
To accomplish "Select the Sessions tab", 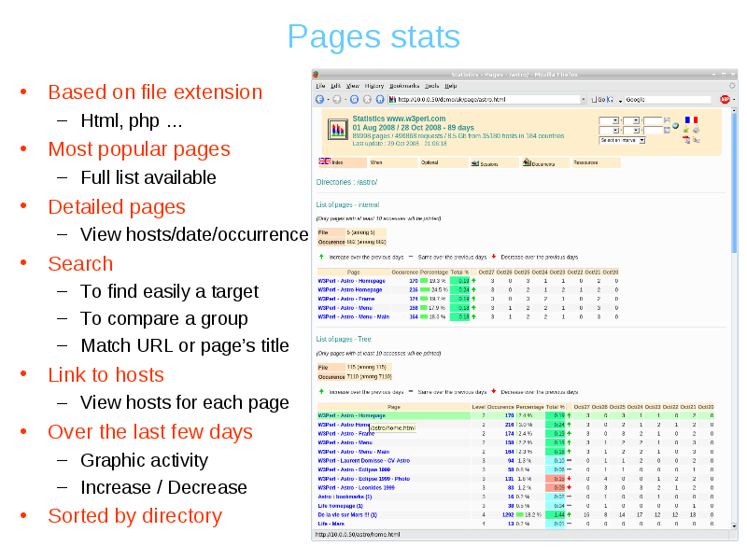I will click(489, 162).
